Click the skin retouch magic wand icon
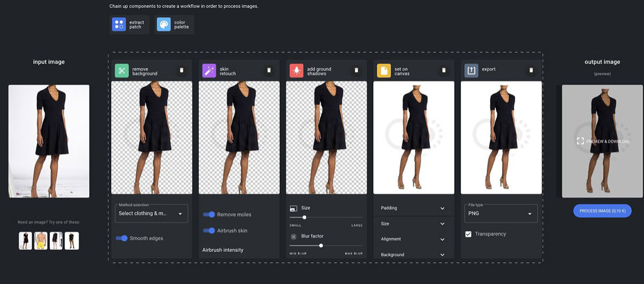 pos(209,71)
